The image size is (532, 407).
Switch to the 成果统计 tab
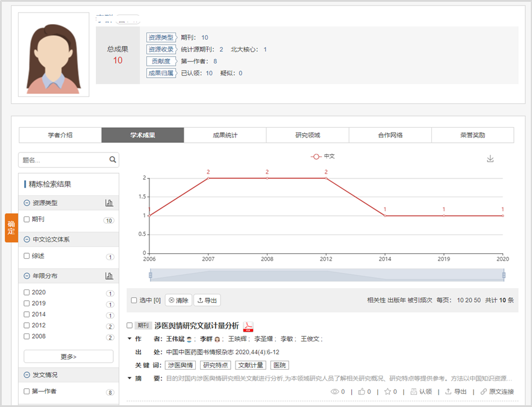[x=225, y=135]
